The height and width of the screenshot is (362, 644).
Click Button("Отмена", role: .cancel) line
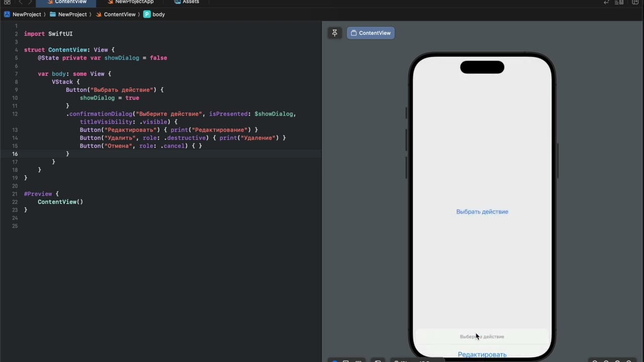tap(141, 146)
